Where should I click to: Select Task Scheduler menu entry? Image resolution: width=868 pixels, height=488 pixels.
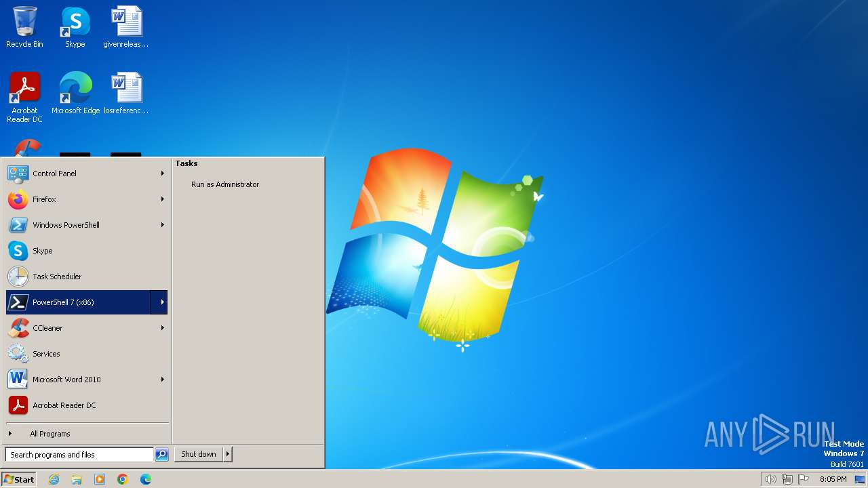pyautogui.click(x=87, y=277)
